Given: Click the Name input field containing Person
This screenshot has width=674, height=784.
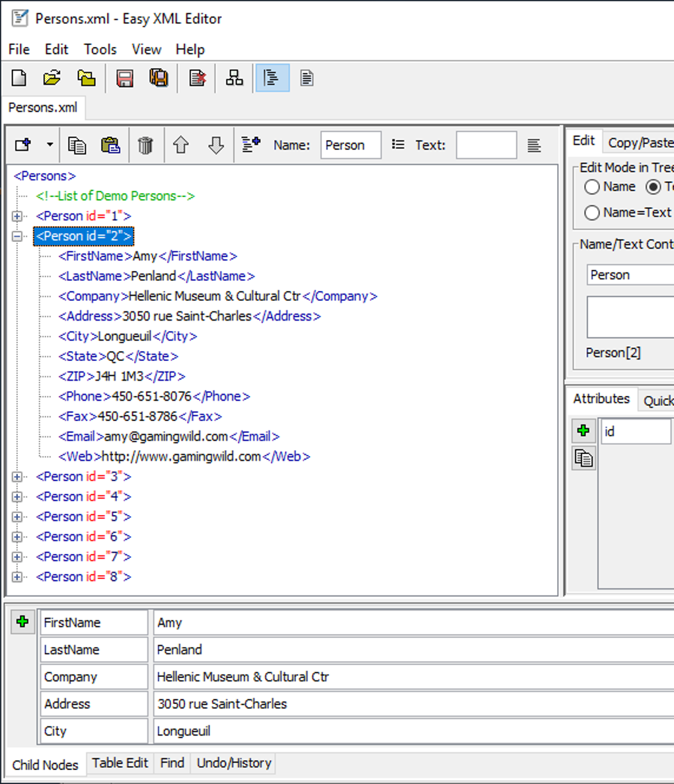Looking at the screenshot, I should click(x=350, y=145).
